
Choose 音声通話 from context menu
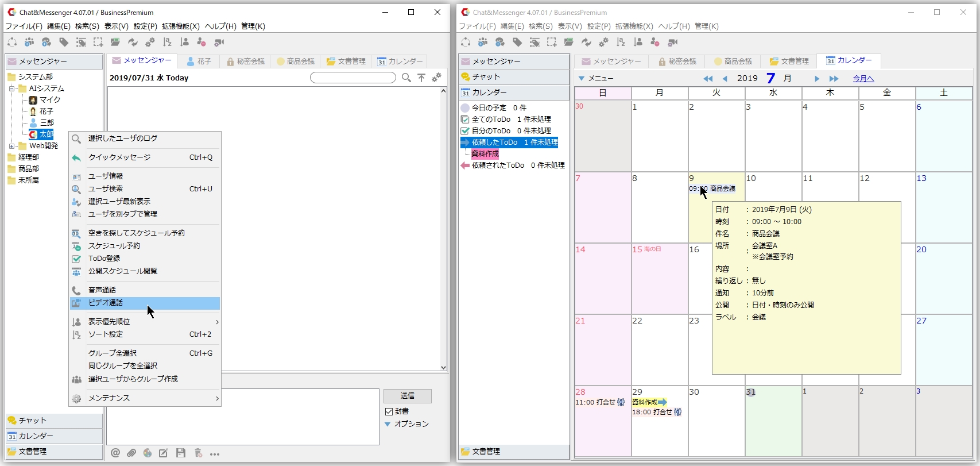coord(145,290)
